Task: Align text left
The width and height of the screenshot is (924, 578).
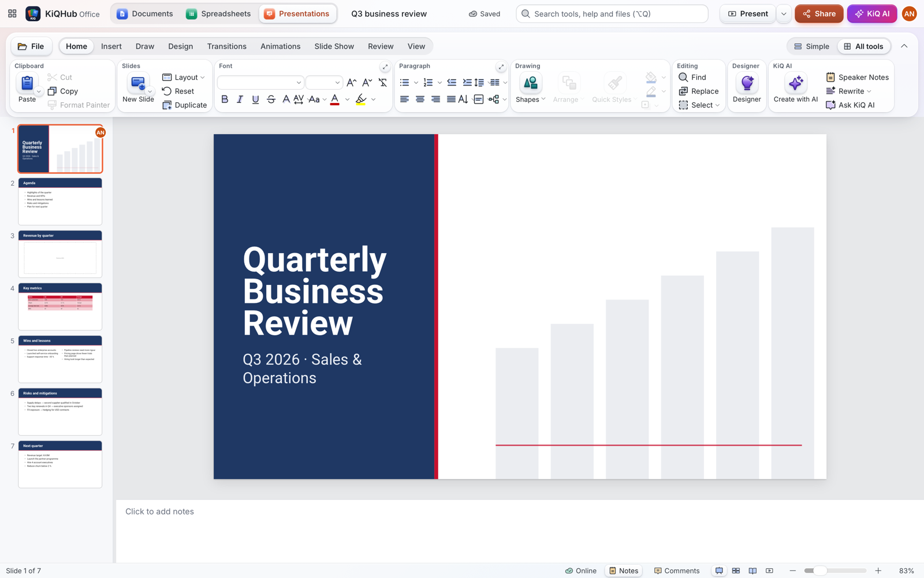Action: [x=404, y=99]
